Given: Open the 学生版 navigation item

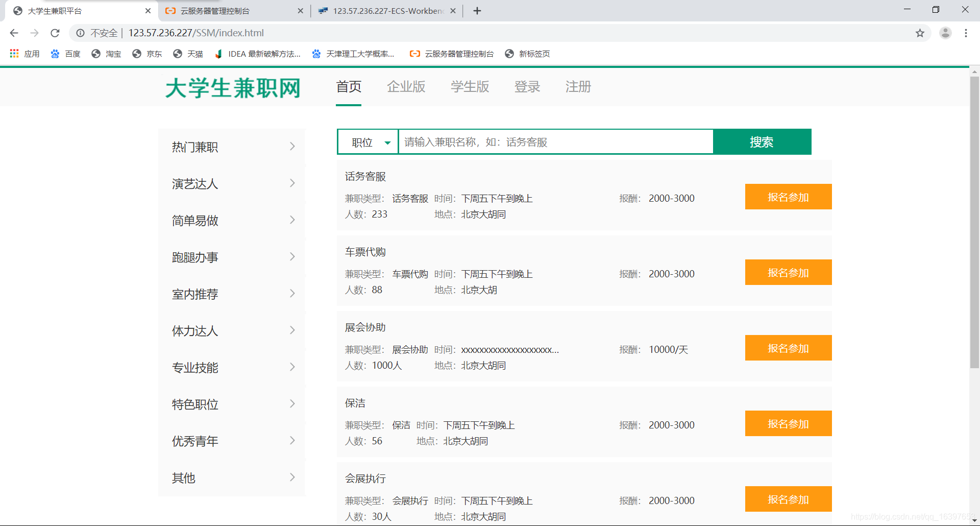Looking at the screenshot, I should click(470, 87).
